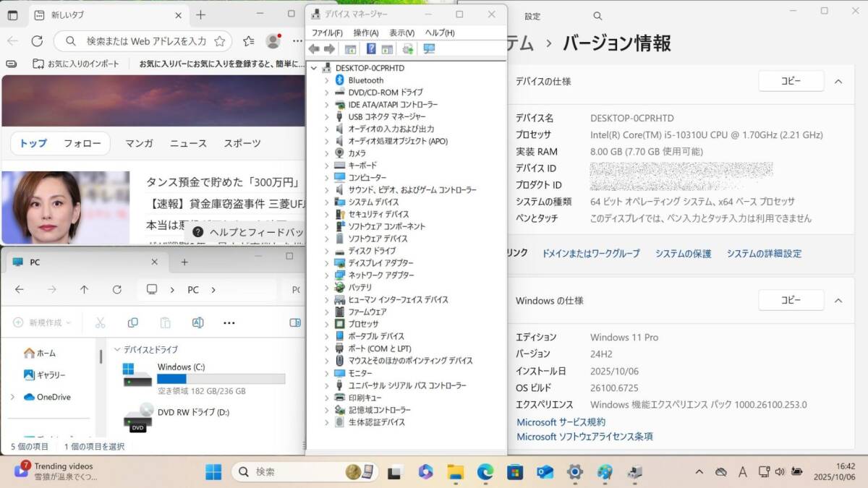Open the システムの詳細設定 link

click(764, 254)
